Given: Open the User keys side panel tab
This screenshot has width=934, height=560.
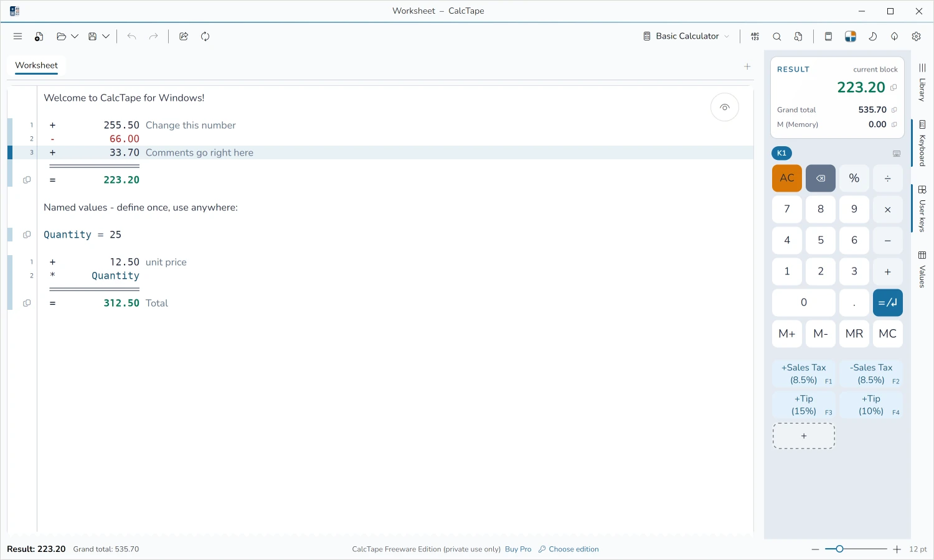Looking at the screenshot, I should tap(922, 209).
